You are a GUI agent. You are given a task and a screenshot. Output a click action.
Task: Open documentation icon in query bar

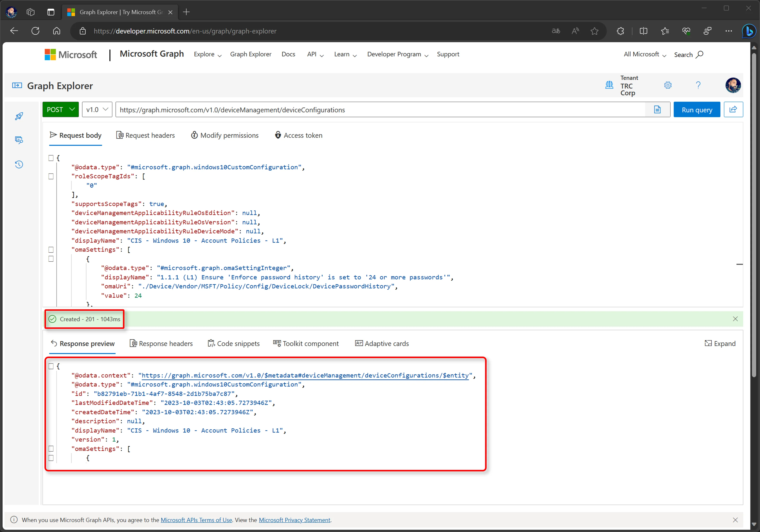tap(657, 110)
